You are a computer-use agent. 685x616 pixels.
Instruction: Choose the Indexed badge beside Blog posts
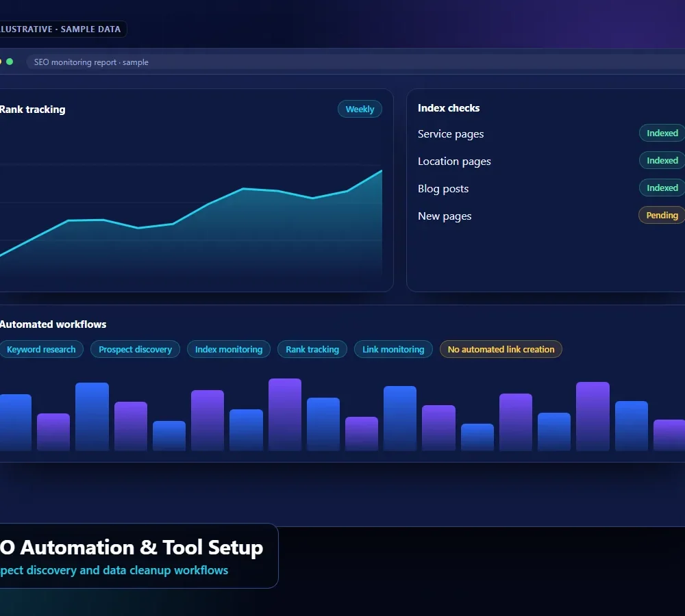click(x=662, y=188)
